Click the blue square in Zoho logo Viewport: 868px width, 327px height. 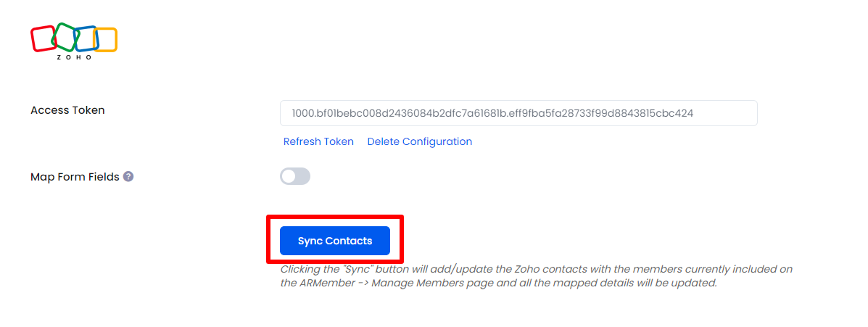86,38
